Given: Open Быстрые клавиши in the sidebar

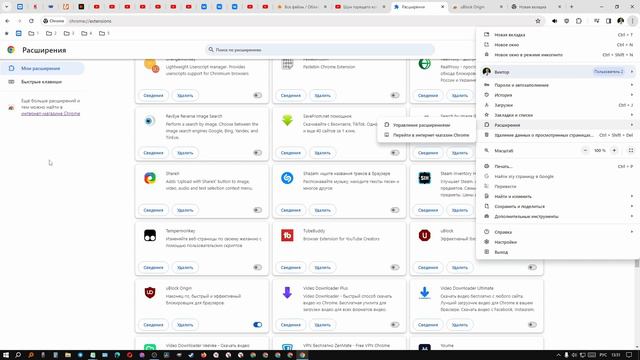Looking at the screenshot, I should pos(42,82).
